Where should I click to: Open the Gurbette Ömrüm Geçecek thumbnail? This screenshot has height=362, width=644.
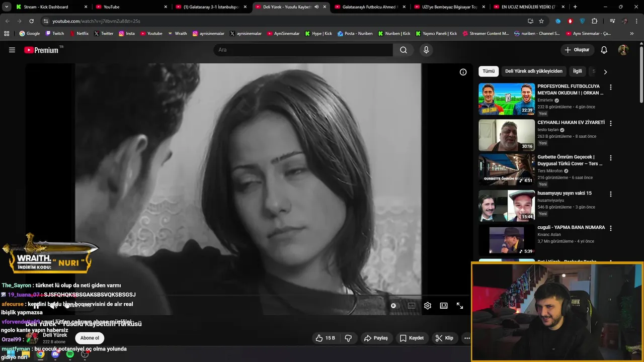(507, 170)
